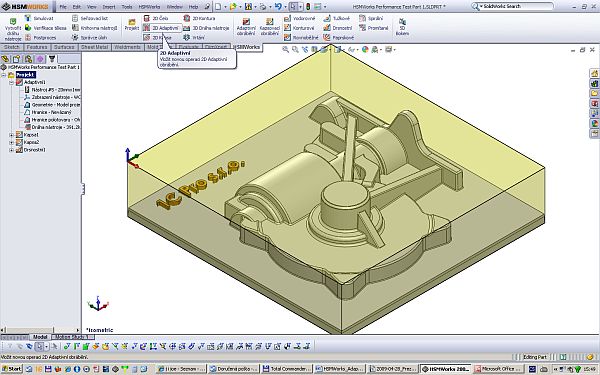The image size is (600, 375).
Task: Expand the Kapsa2 operation node
Action: click(x=11, y=142)
